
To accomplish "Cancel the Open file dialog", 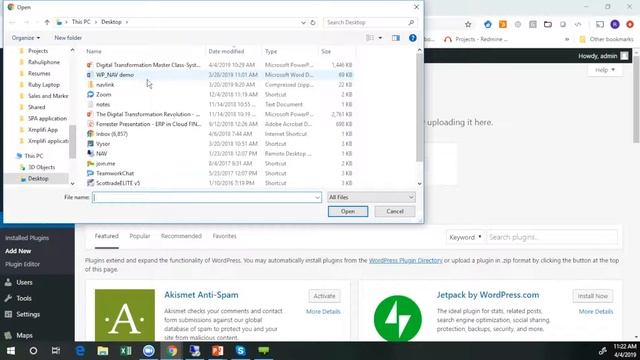I will click(395, 211).
